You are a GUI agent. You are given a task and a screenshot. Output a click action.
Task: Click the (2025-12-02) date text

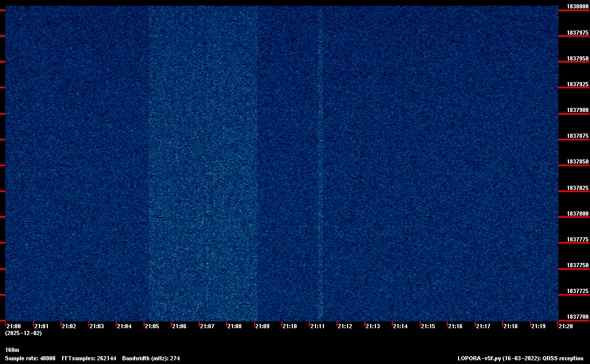23,333
